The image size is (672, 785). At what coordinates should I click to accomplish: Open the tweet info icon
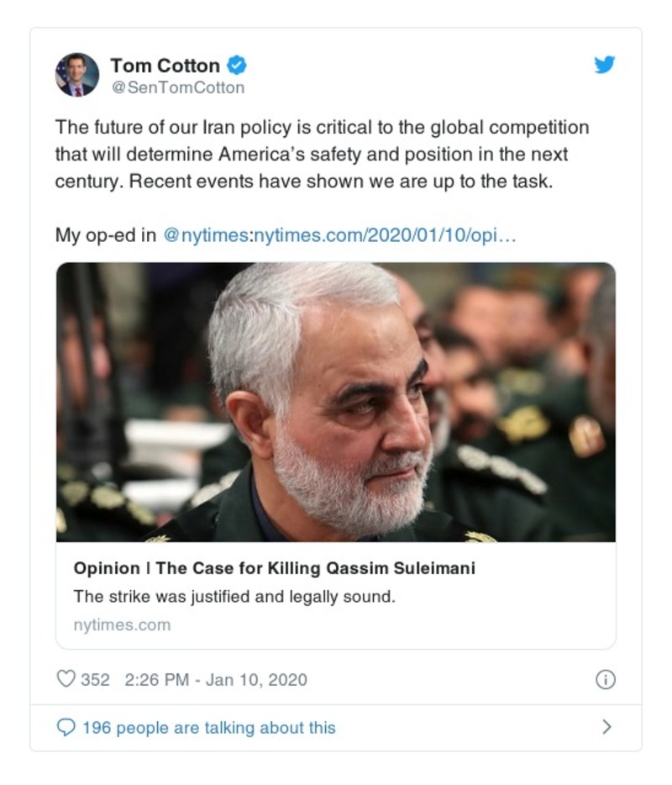point(605,680)
